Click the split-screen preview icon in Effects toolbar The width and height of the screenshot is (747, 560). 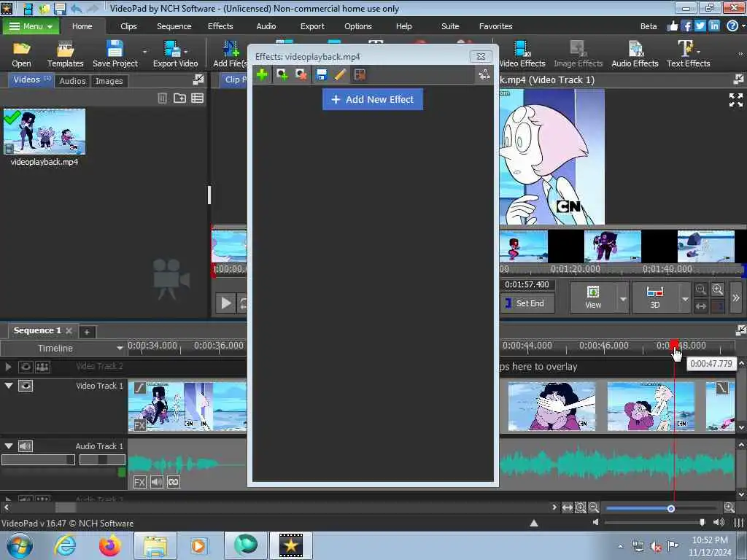[x=360, y=74]
